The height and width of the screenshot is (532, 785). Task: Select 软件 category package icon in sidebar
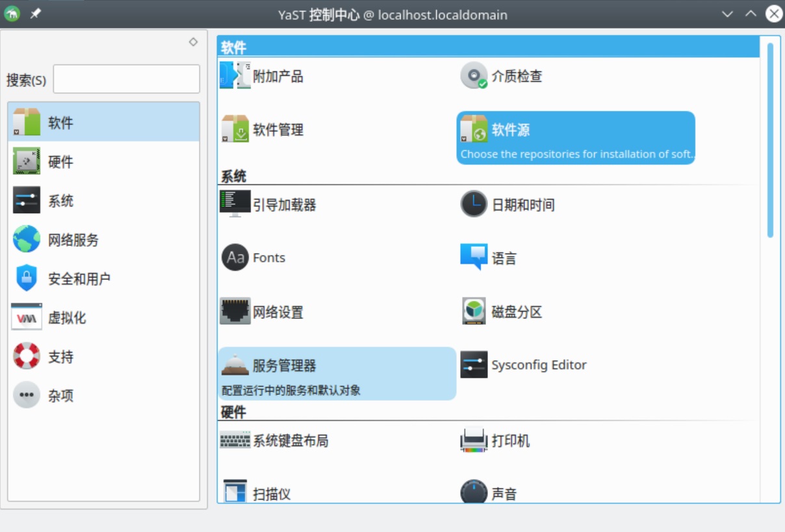(27, 122)
